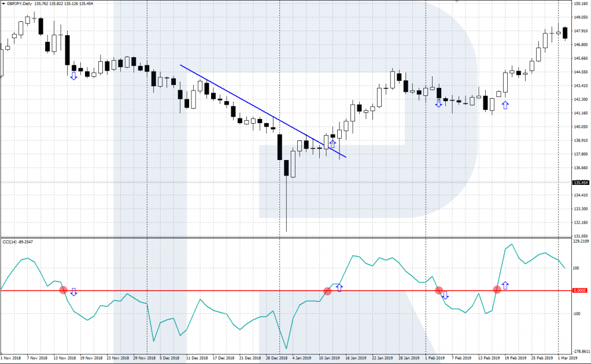Click the second red circle on the CCI zero line
This screenshot has width=591, height=364.
[327, 291]
